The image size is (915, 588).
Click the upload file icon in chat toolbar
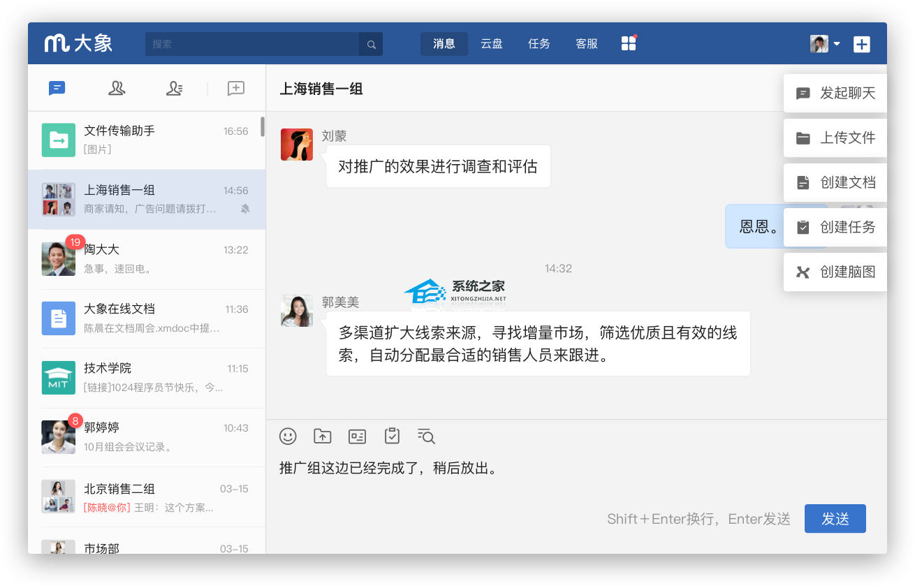(x=322, y=436)
